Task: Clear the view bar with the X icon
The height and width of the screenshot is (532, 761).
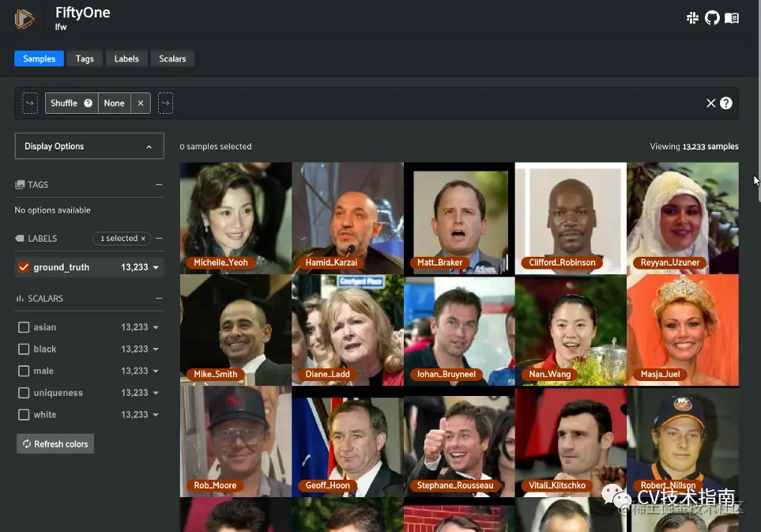Action: click(x=710, y=103)
